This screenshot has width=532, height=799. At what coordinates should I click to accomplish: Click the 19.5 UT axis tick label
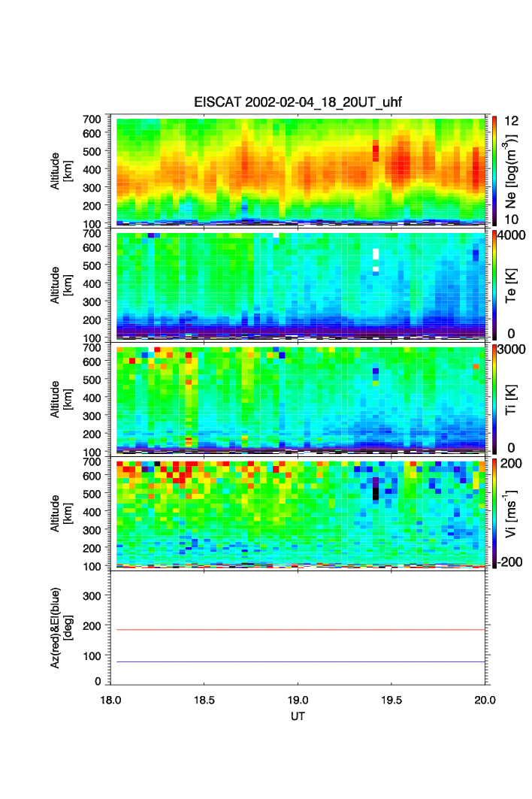(391, 699)
